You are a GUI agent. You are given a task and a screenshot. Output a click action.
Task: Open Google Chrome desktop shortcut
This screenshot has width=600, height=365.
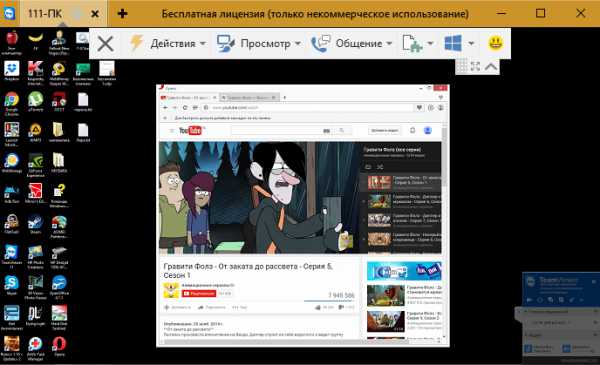point(12,103)
